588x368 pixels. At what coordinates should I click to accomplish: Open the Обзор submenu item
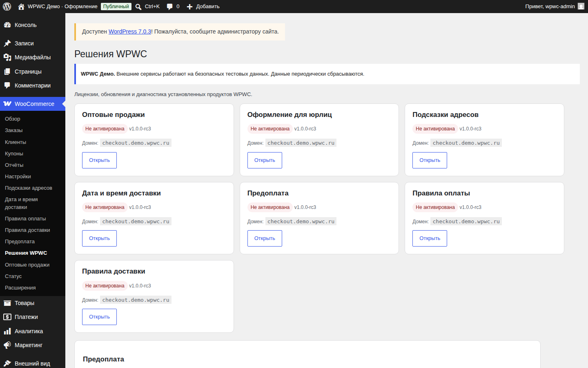point(13,119)
